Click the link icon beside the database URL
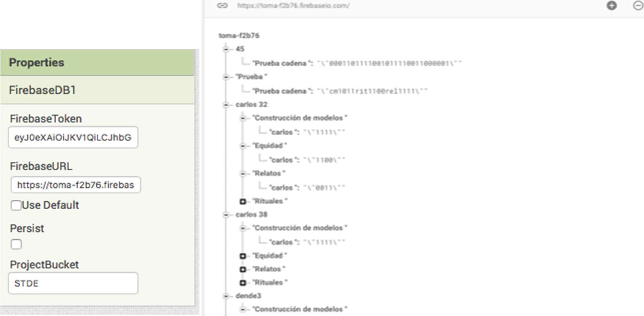Screen dimensions: 644x316 222,6
